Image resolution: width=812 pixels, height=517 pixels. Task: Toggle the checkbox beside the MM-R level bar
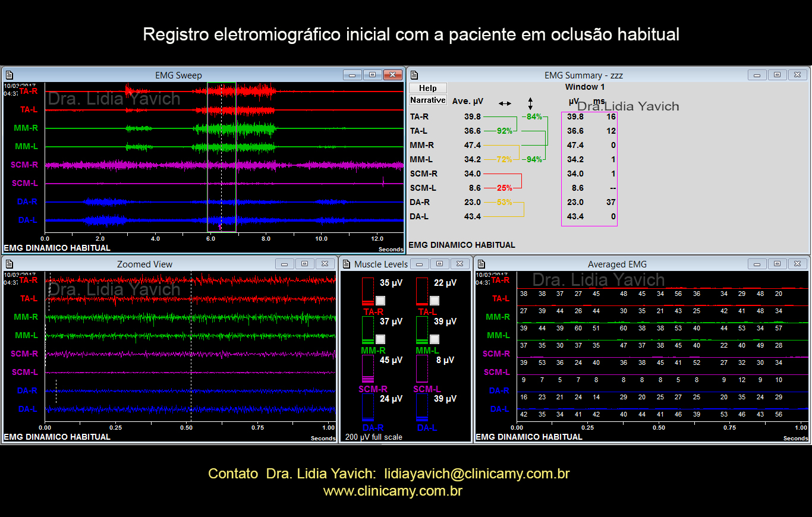pos(380,339)
